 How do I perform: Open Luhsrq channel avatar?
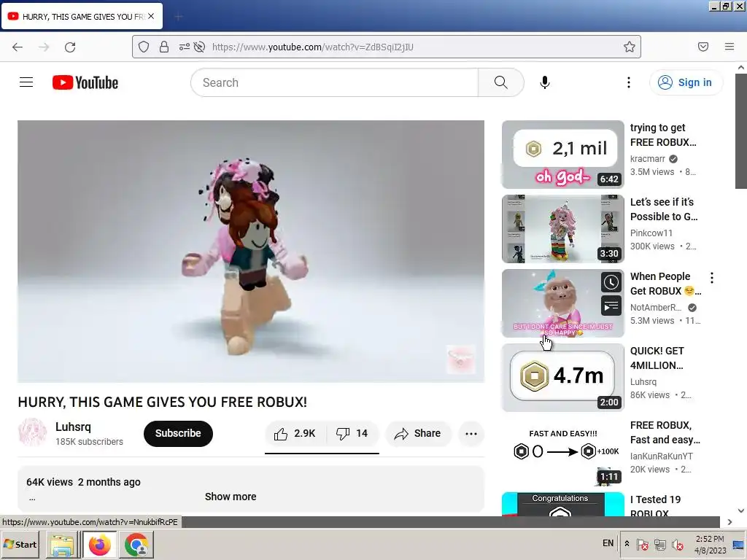tap(32, 432)
